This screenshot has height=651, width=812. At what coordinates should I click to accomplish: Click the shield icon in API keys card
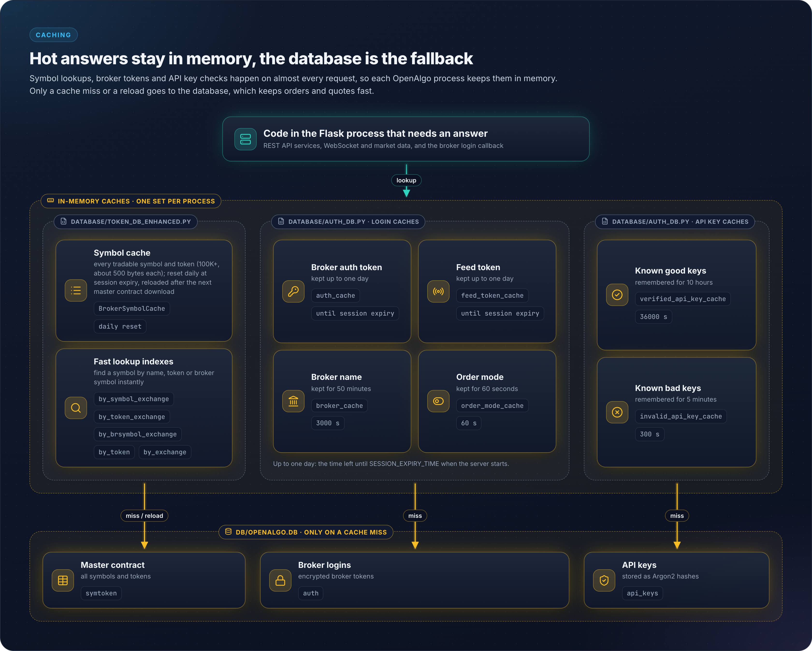604,580
